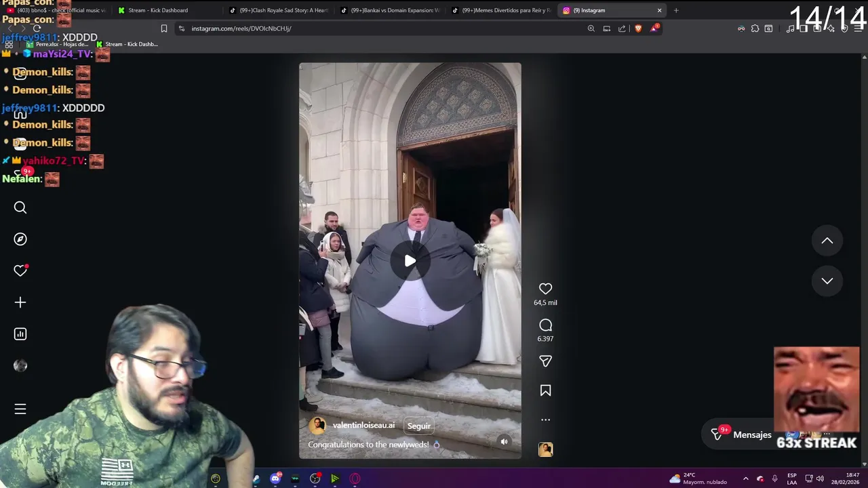Open the reel's three-dot more options

point(545,420)
